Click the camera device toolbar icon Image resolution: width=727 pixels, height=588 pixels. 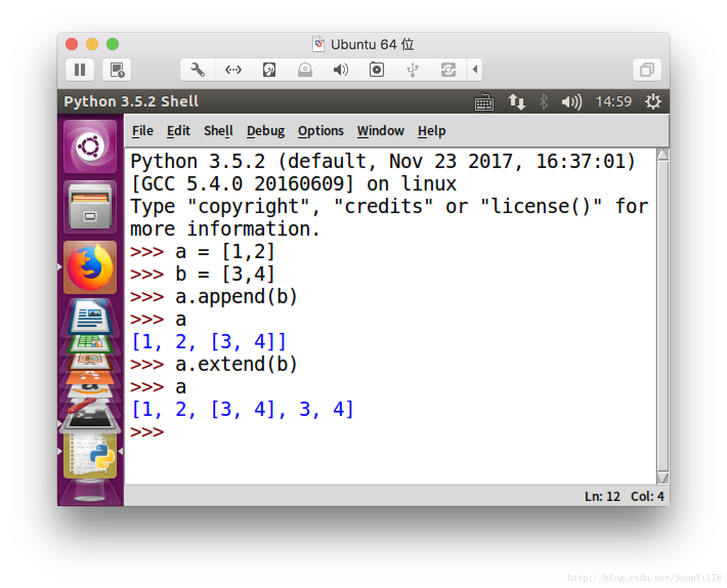click(x=377, y=70)
